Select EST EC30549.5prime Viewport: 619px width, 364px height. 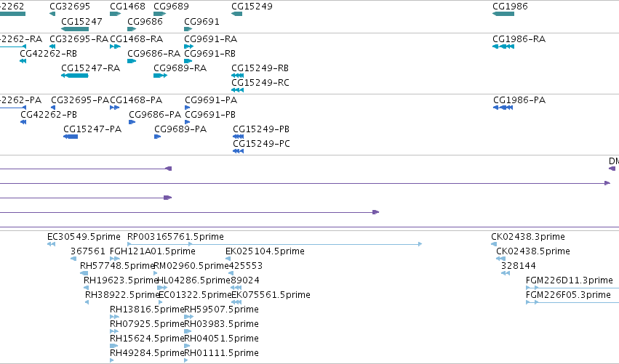coord(84,237)
